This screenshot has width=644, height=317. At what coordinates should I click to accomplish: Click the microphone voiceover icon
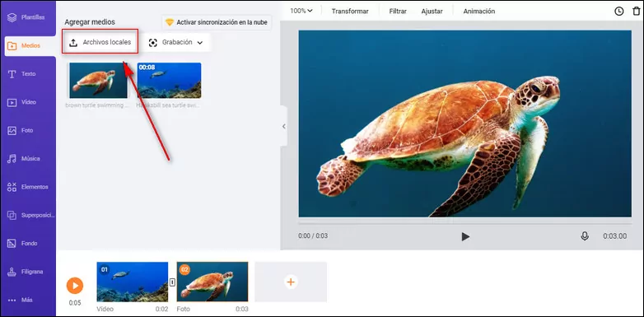tap(585, 236)
